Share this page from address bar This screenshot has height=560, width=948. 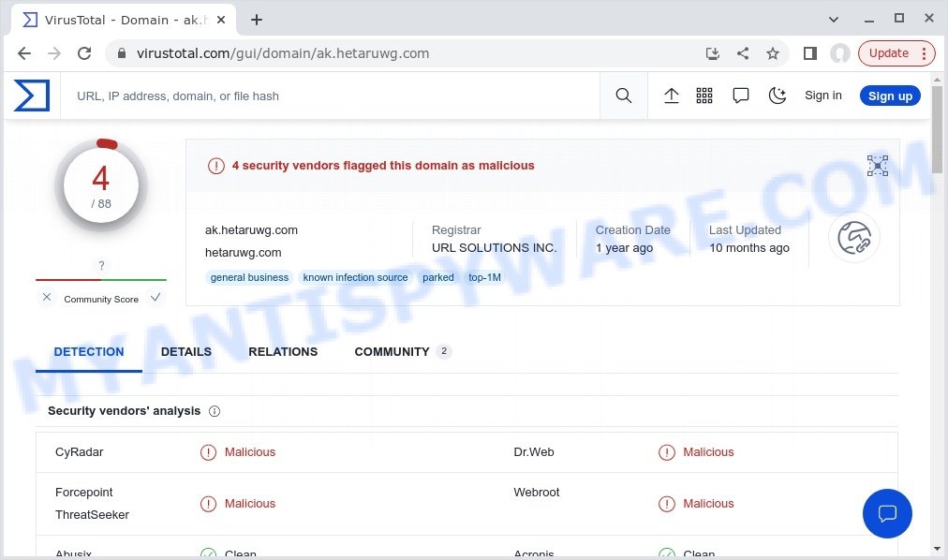[743, 53]
